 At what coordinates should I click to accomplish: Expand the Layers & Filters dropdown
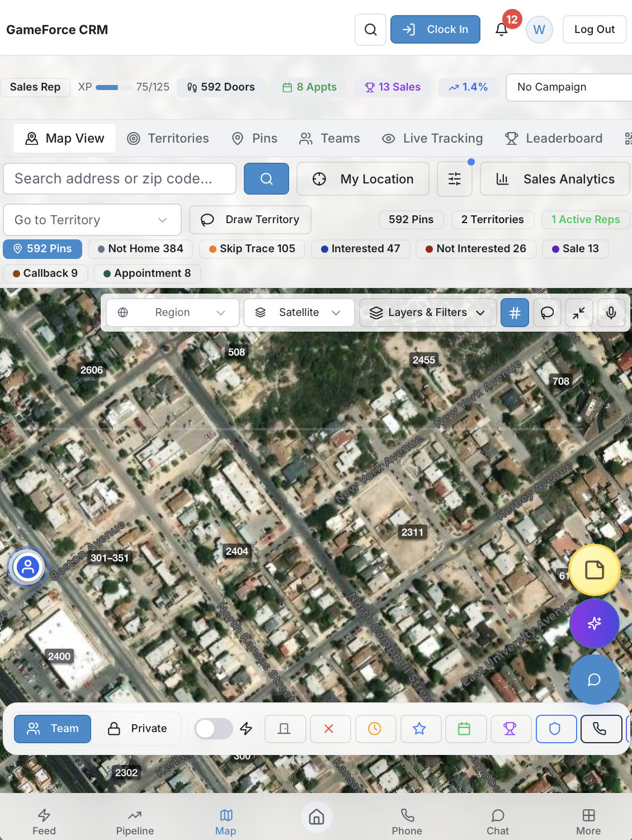point(428,313)
